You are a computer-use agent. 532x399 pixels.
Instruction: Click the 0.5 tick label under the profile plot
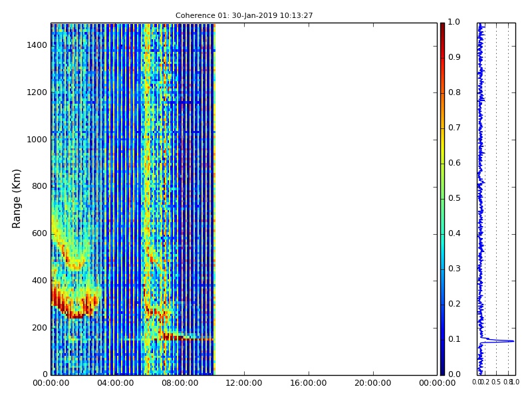click(496, 382)
